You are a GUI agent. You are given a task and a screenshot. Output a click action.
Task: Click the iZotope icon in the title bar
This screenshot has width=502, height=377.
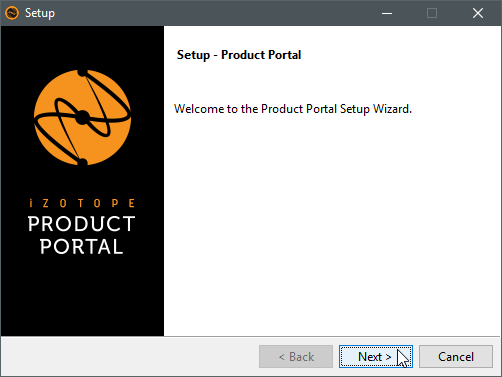coord(12,13)
